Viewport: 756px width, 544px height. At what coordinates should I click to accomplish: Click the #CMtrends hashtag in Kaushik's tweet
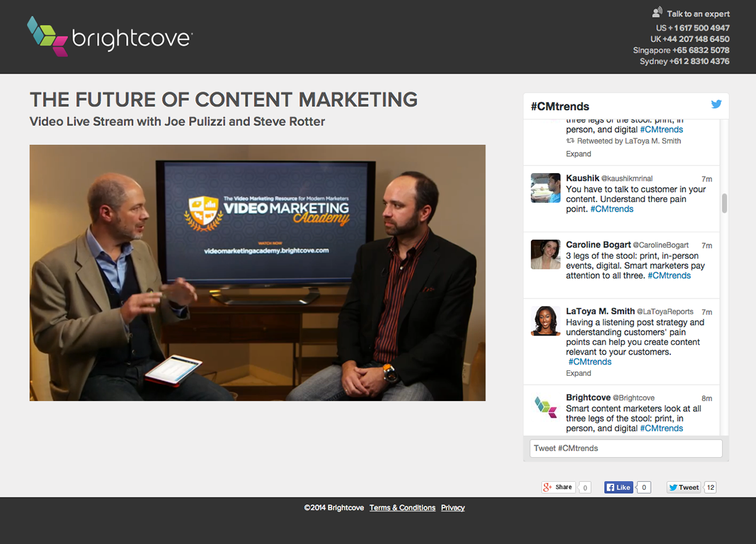pos(612,209)
